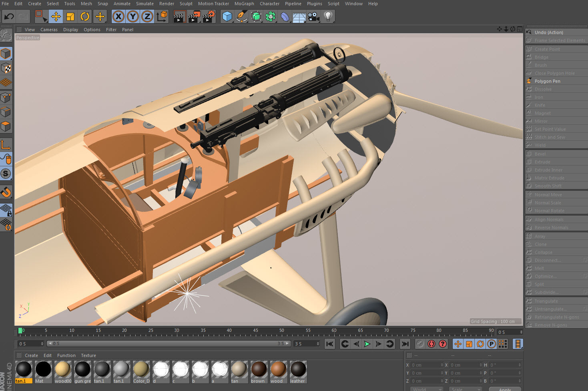This screenshot has height=391, width=588.
Task: Open the MoGraph menu
Action: (244, 4)
